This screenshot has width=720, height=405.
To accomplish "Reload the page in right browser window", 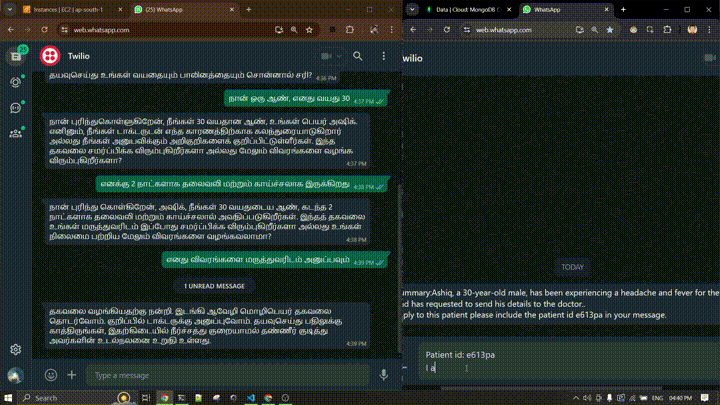I will click(x=447, y=30).
